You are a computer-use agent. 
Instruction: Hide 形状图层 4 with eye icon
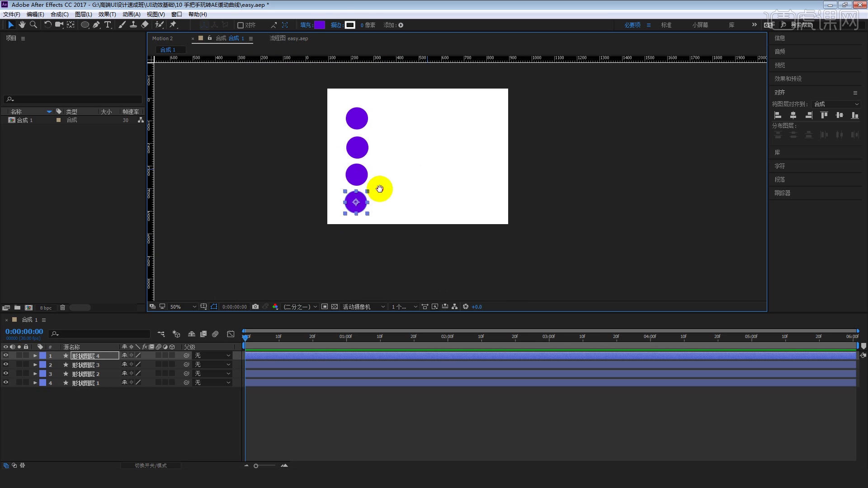click(6, 356)
